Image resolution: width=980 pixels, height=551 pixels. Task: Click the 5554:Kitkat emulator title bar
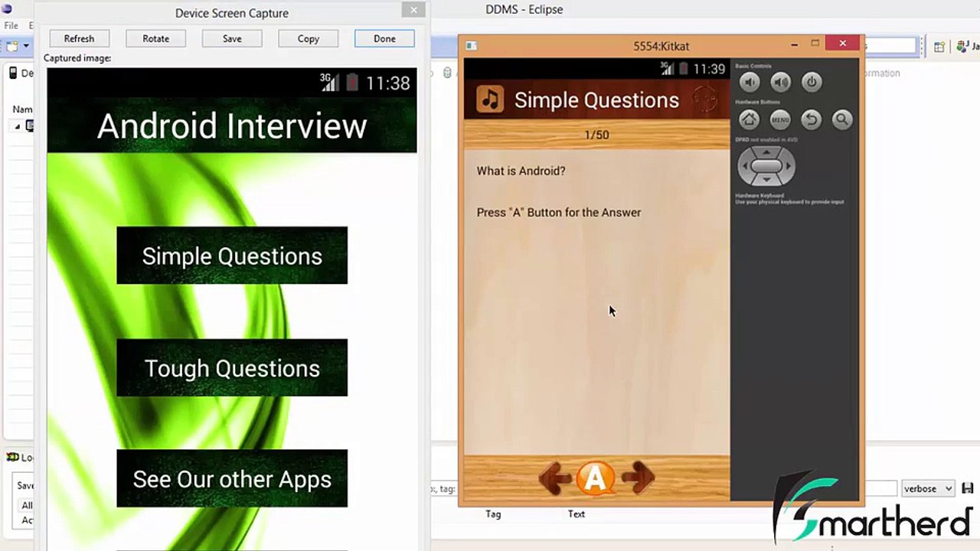coord(661,46)
